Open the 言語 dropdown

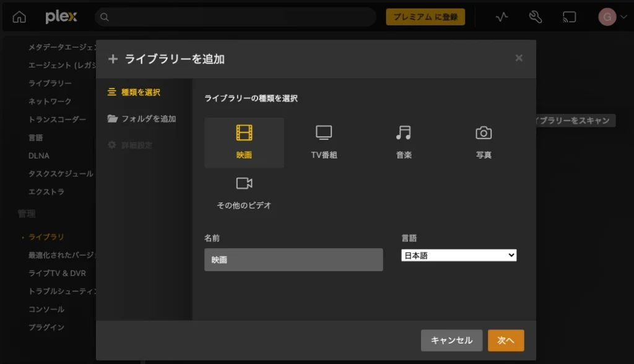459,255
